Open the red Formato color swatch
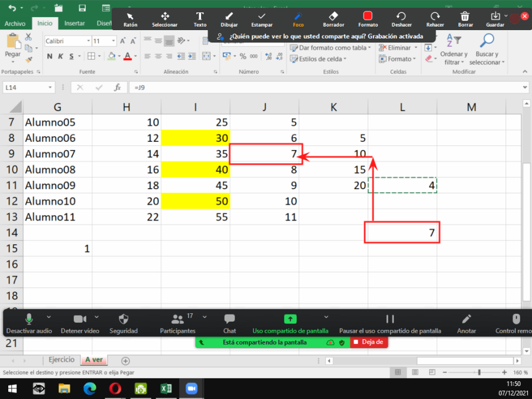Screen dimensions: 532x399 [368, 16]
